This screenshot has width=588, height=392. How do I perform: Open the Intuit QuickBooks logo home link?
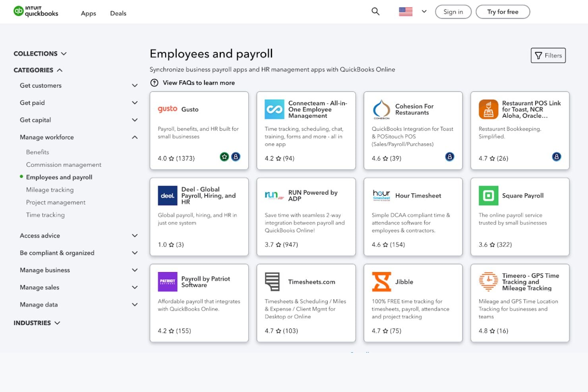36,11
